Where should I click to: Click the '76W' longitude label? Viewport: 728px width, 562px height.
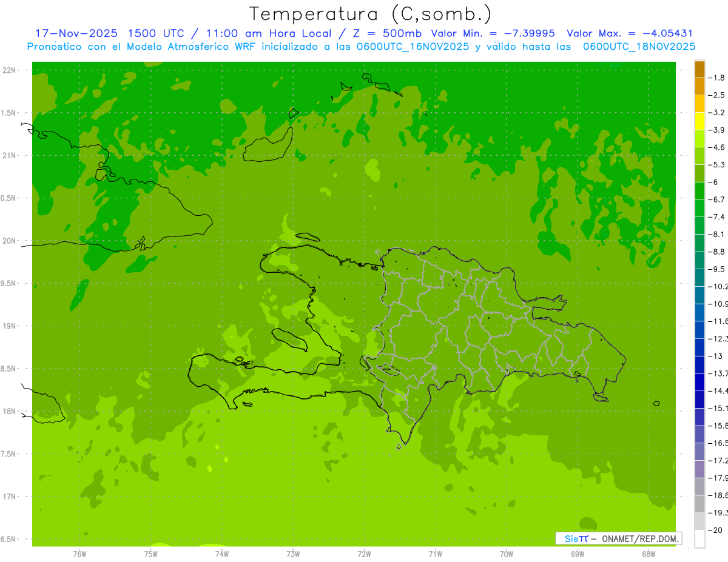click(x=79, y=554)
